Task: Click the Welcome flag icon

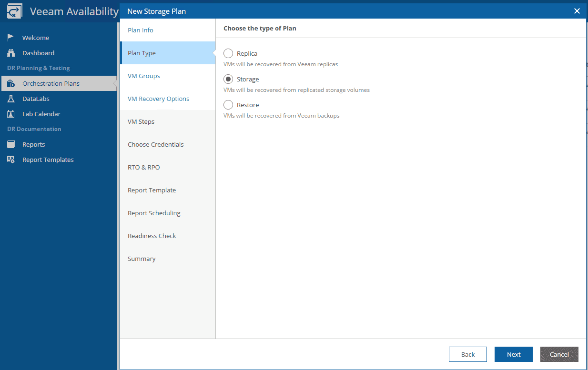Action: pyautogui.click(x=10, y=38)
